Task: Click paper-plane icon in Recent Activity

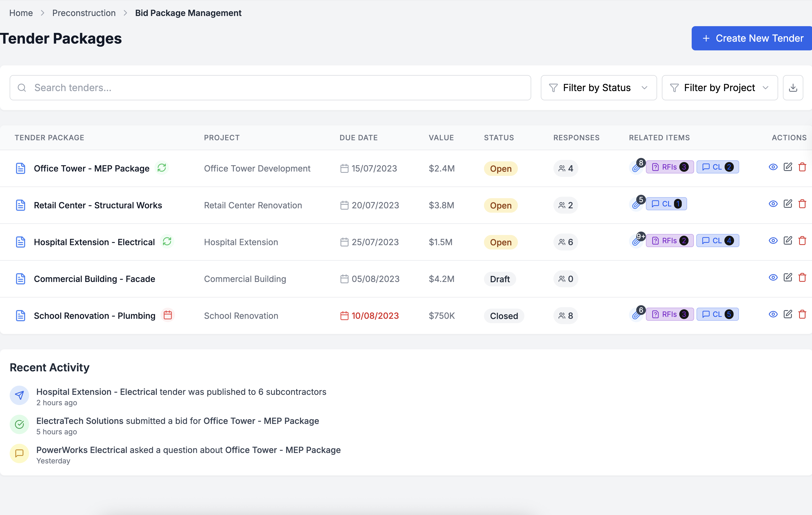Action: (19, 395)
